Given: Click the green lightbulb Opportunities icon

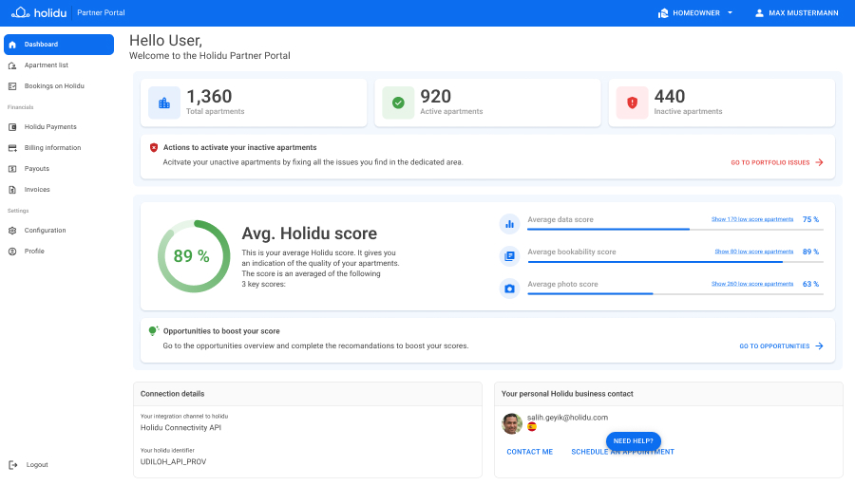Looking at the screenshot, I should coord(154,330).
